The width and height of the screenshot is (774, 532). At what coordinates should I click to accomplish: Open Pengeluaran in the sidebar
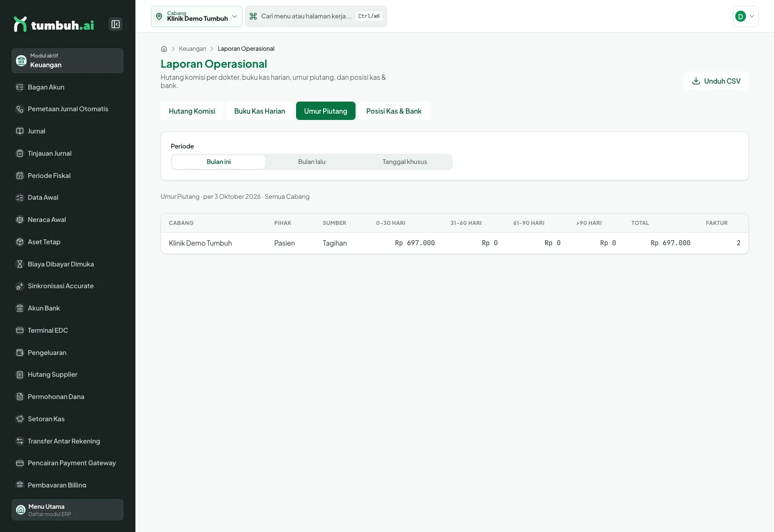pos(67,353)
